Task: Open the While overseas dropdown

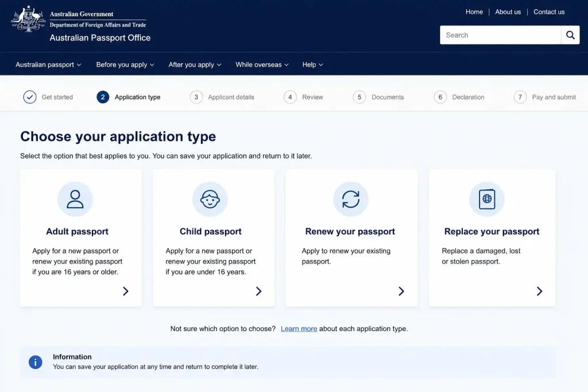Action: tap(262, 64)
